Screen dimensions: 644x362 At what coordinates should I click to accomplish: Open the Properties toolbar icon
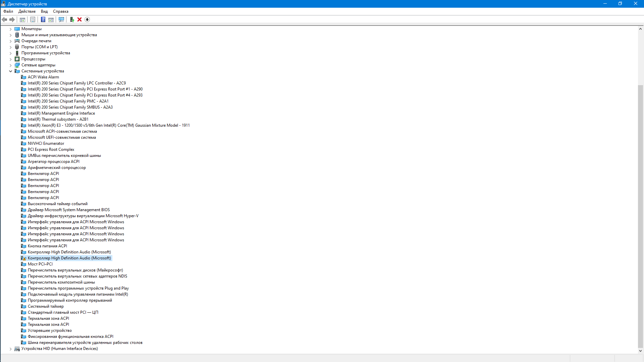click(x=33, y=19)
